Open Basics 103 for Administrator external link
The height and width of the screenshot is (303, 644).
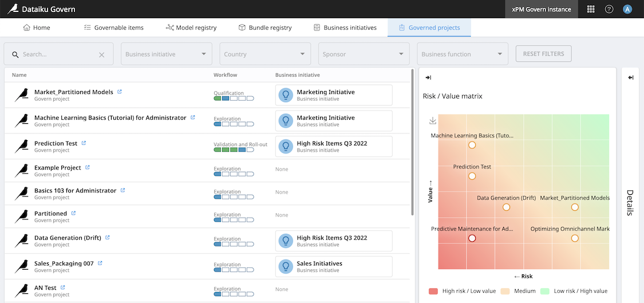(x=123, y=190)
